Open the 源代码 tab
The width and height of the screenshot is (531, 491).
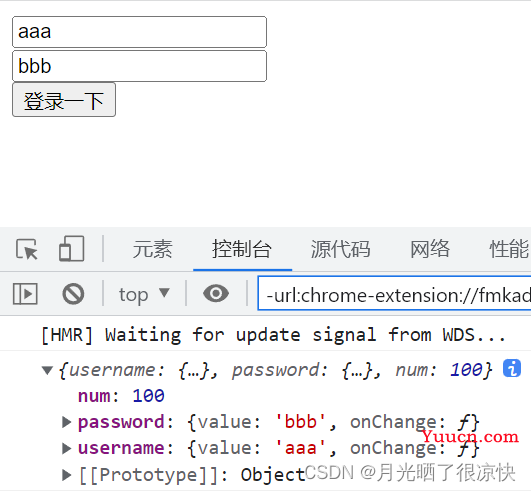[340, 249]
